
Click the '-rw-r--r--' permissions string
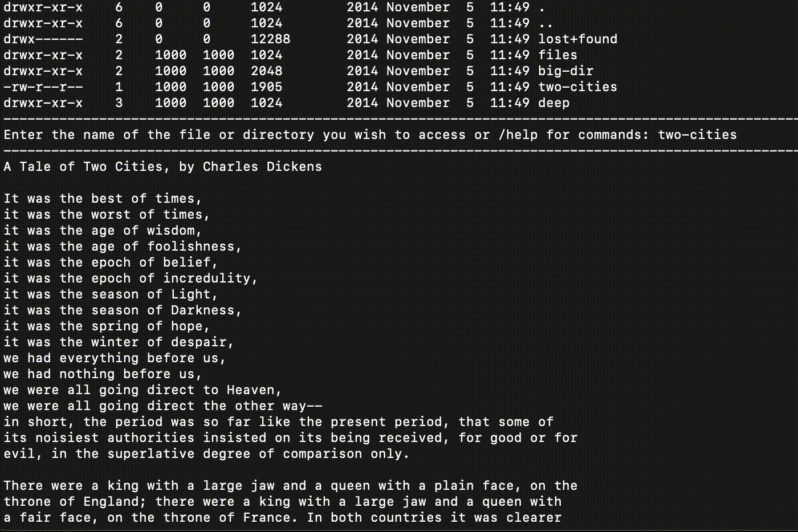click(x=43, y=87)
